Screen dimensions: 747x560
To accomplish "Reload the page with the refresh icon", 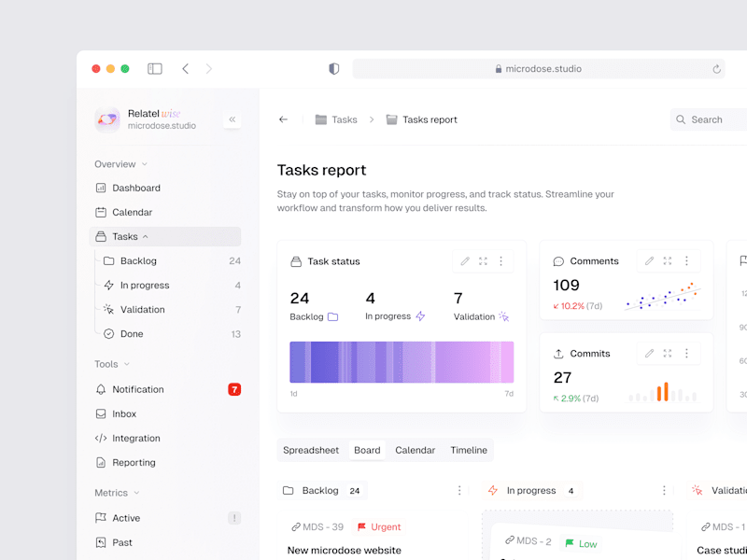I will pyautogui.click(x=716, y=69).
